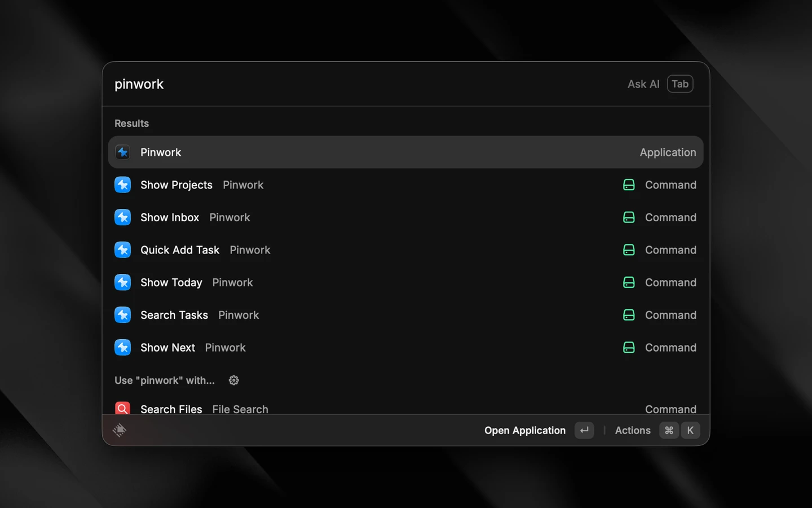Select the Show Projects command

pyautogui.click(x=405, y=185)
